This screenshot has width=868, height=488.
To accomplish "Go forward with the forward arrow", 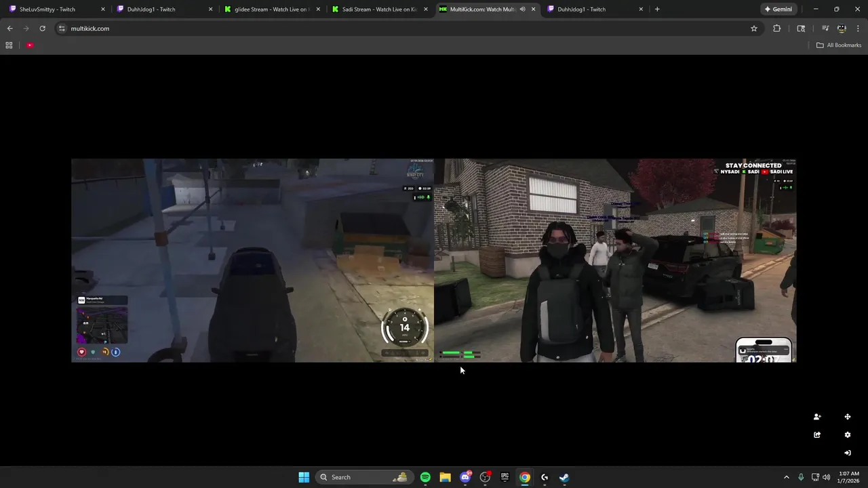I will tap(26, 28).
